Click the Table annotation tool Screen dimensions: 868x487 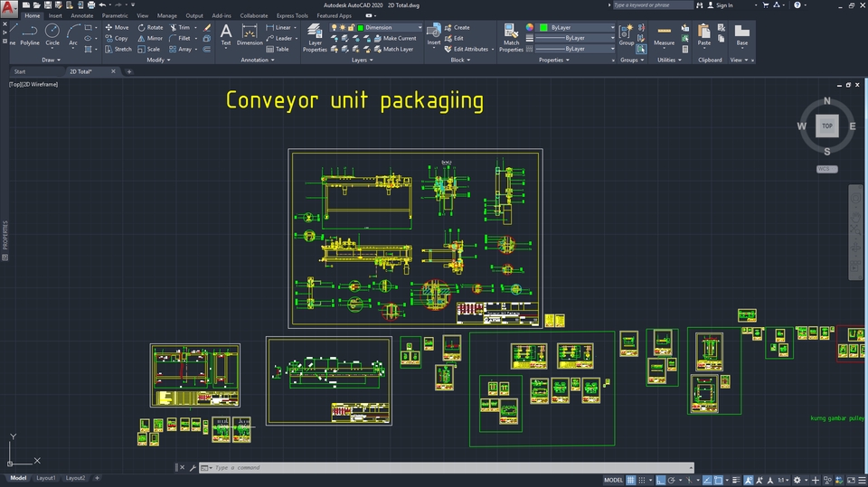(x=278, y=50)
